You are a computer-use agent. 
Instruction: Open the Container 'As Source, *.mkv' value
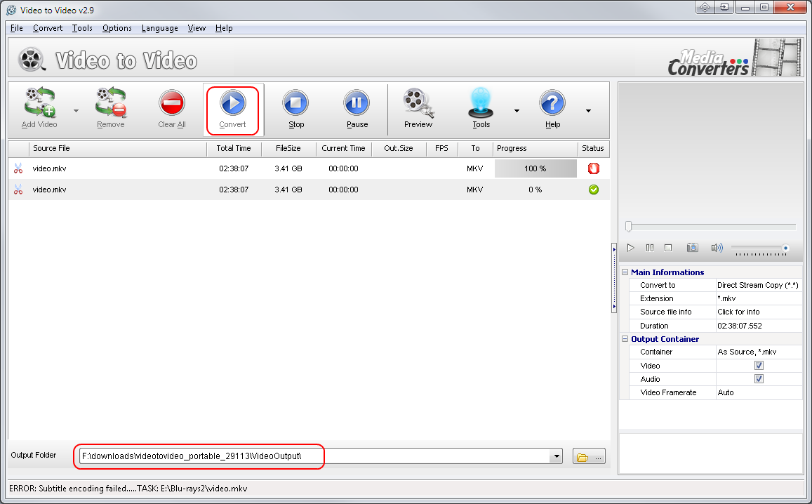pos(759,352)
